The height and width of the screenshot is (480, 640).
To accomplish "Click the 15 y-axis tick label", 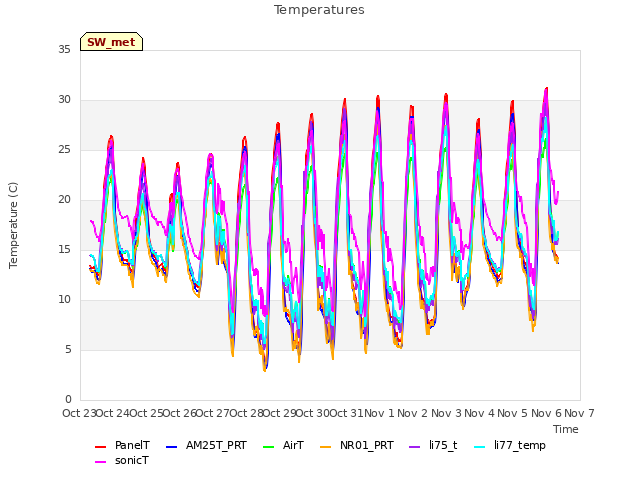I will click(x=64, y=249).
